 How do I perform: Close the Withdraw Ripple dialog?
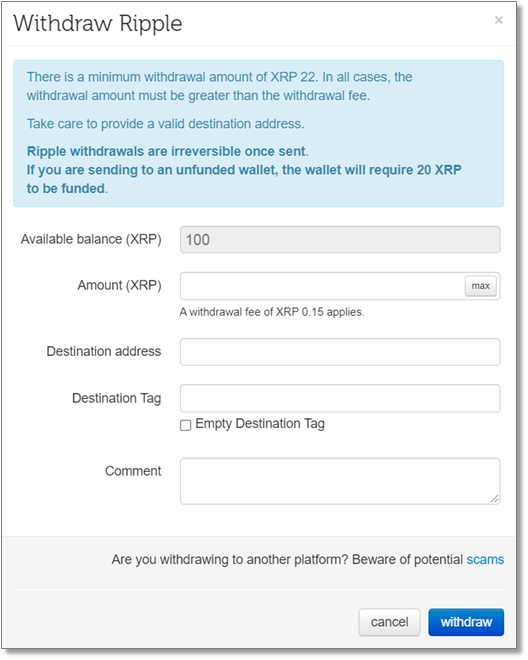pyautogui.click(x=499, y=20)
